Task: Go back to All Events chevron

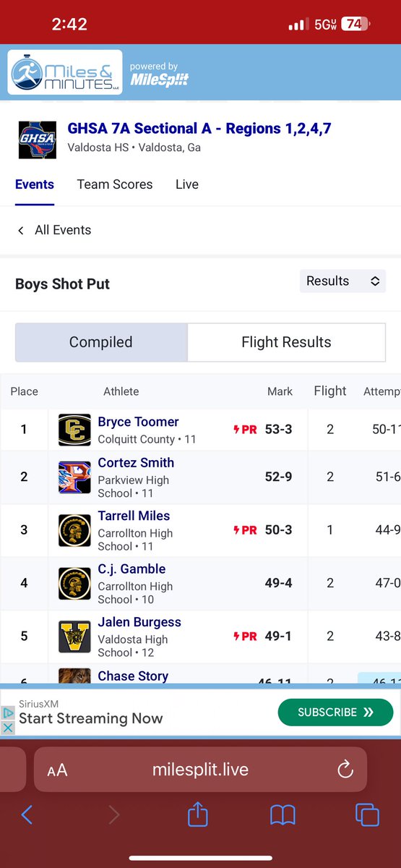Action: pyautogui.click(x=20, y=230)
